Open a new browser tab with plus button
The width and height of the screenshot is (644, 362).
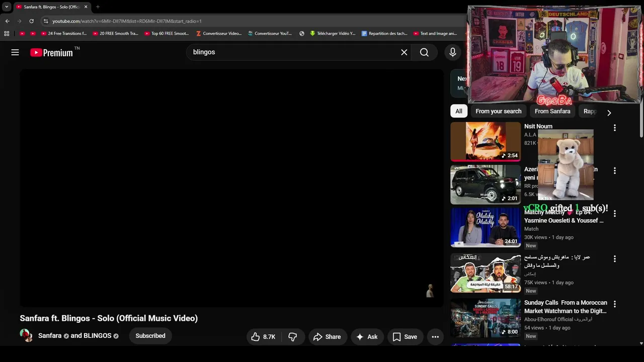click(x=98, y=7)
